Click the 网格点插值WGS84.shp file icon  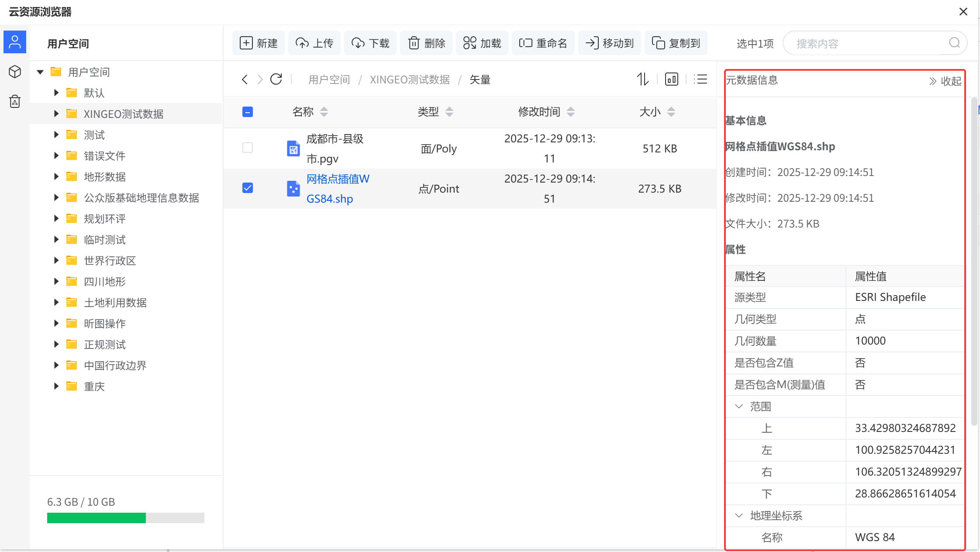(x=293, y=189)
